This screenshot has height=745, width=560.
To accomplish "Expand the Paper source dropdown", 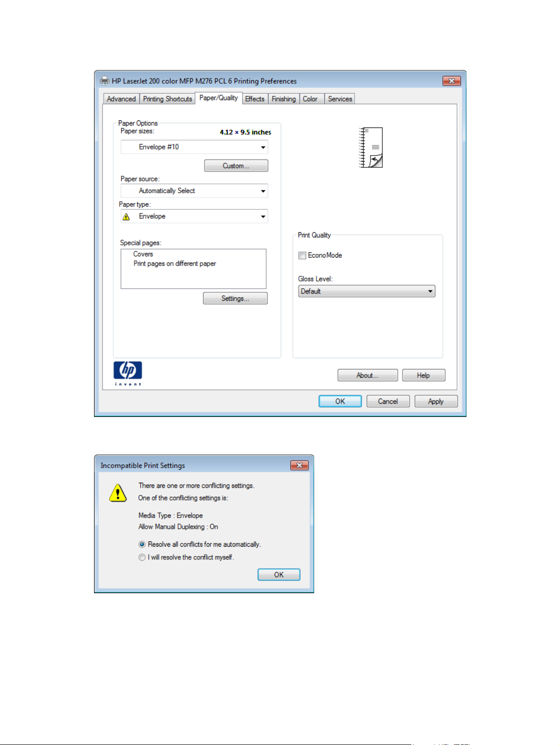I will point(194,191).
